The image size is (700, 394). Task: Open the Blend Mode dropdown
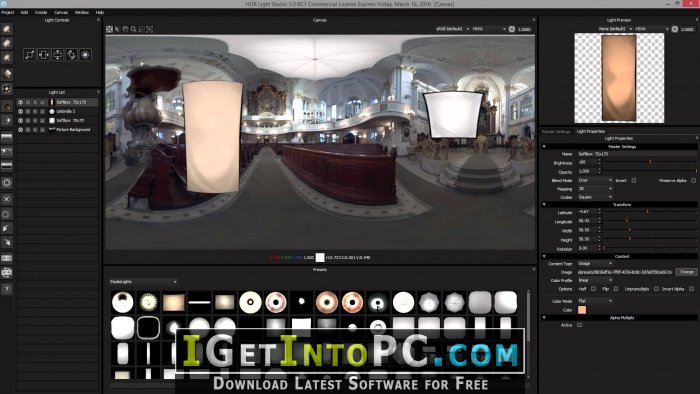(x=595, y=180)
